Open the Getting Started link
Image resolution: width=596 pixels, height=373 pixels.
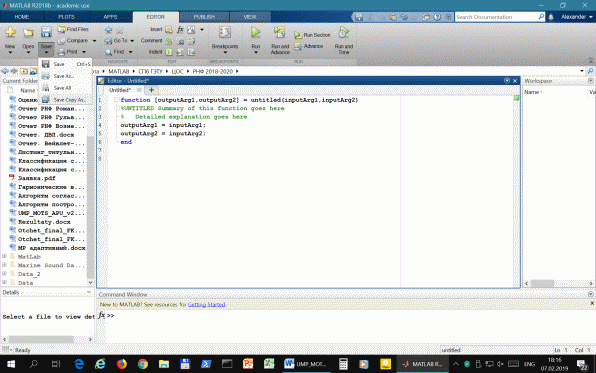tap(206, 305)
